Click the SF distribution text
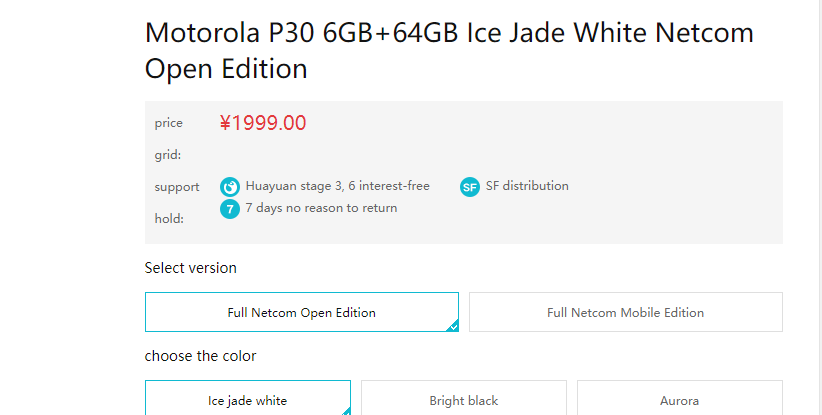 527,186
